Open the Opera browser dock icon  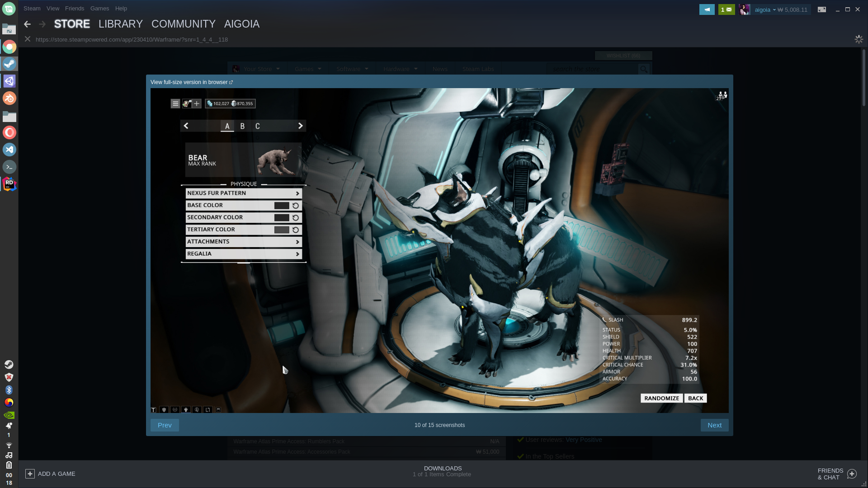tap(9, 132)
